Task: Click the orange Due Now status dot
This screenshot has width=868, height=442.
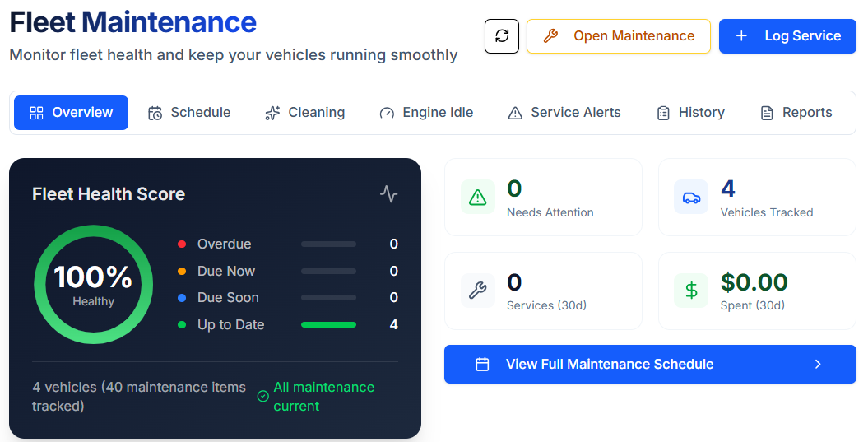Action: click(182, 271)
